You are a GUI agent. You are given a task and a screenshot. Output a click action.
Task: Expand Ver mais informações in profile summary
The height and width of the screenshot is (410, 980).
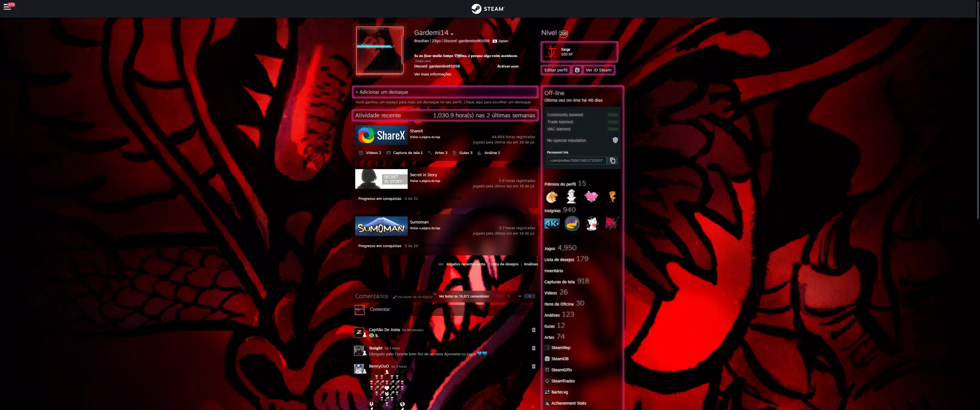(432, 74)
